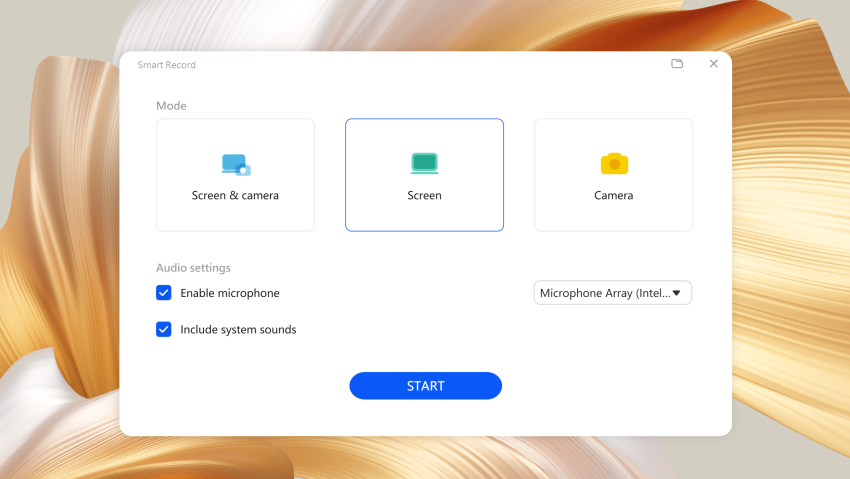Viewport: 850px width, 479px height.
Task: Click the green laptop Screen icon
Action: [x=424, y=163]
